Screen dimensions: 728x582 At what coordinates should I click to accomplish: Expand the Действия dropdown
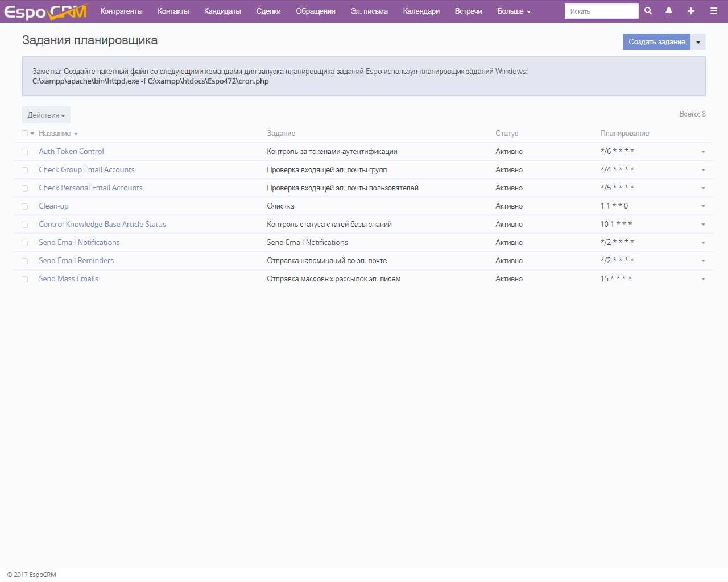pos(46,115)
